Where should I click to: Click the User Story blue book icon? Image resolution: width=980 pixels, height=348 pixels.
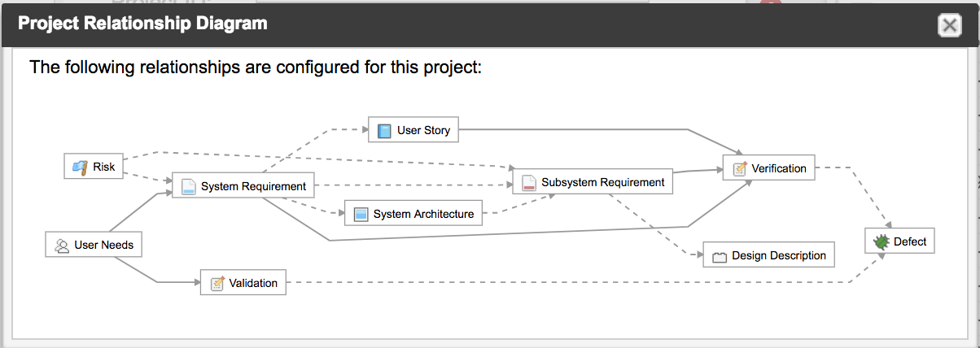coord(384,130)
